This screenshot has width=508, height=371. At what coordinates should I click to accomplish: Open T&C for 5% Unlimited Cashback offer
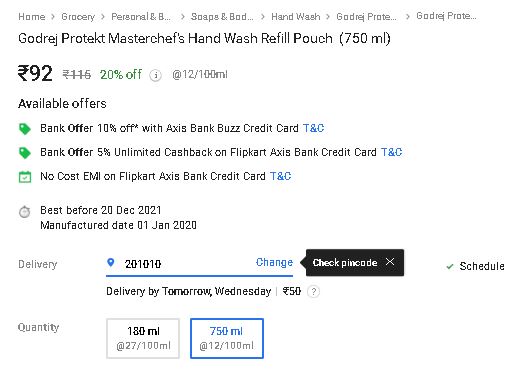(x=392, y=152)
